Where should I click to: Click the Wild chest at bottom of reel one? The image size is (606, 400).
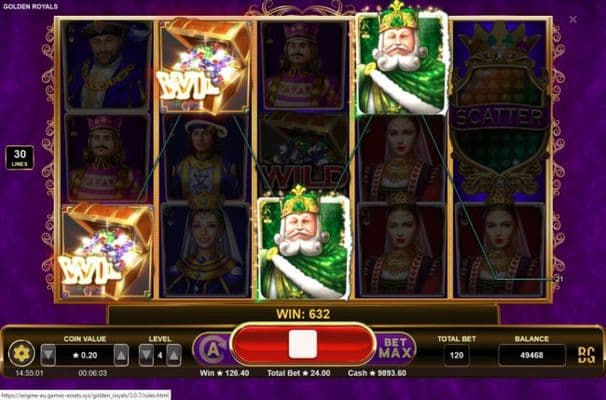pos(106,250)
